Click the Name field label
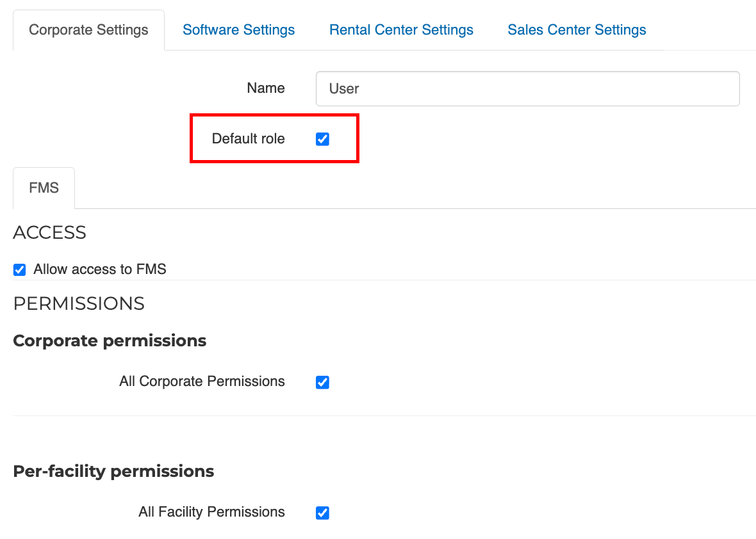 [266, 88]
